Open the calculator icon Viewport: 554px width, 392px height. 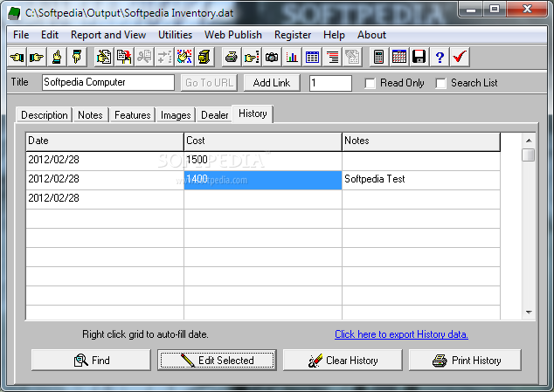click(378, 57)
